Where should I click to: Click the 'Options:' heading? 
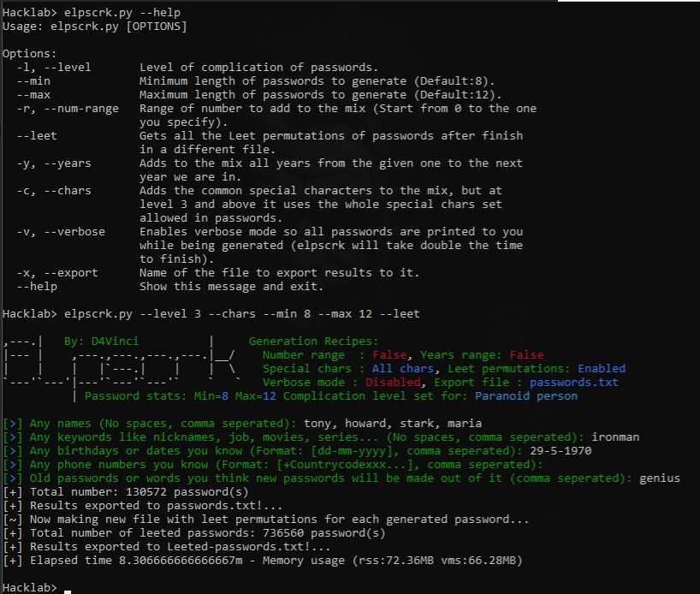tap(29, 54)
